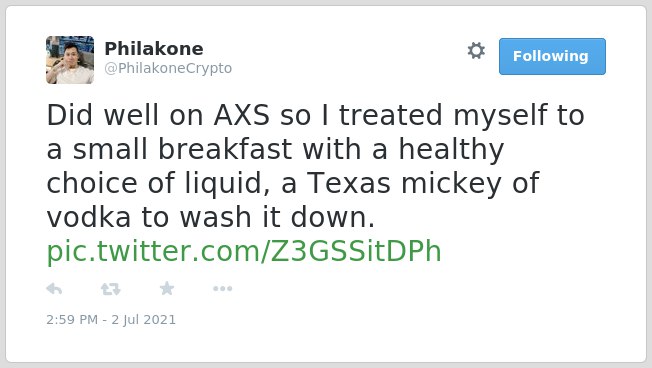Select the left-pointing reply arrow
The height and width of the screenshot is (368, 652).
pyautogui.click(x=54, y=288)
